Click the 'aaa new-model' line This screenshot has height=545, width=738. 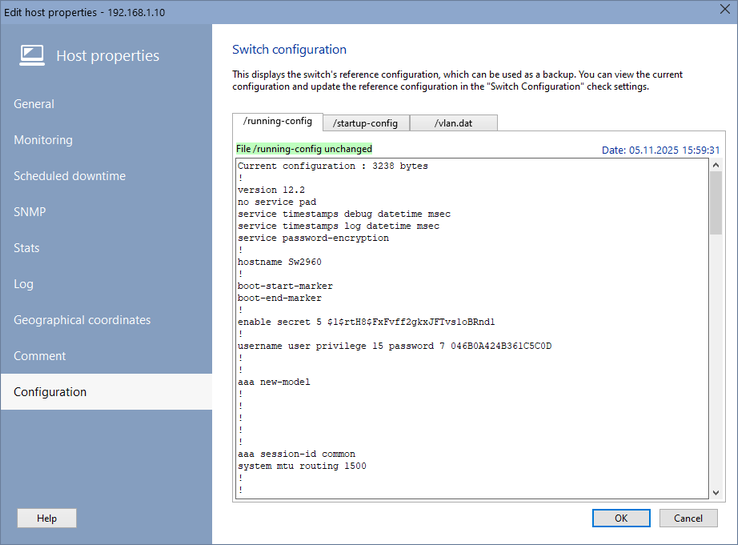[274, 382]
